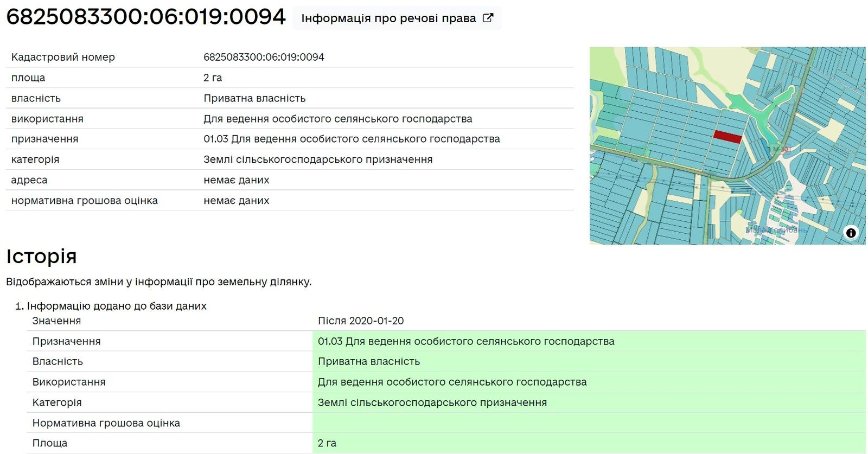868x454 pixels.
Task: Click the cadastral number page heading
Action: pos(145,17)
